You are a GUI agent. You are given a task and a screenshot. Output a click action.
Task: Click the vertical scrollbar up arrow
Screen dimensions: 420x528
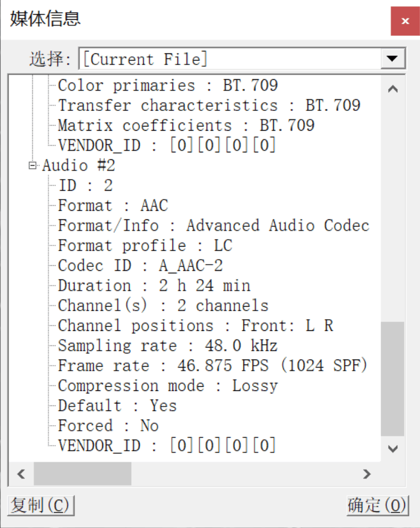[393, 89]
